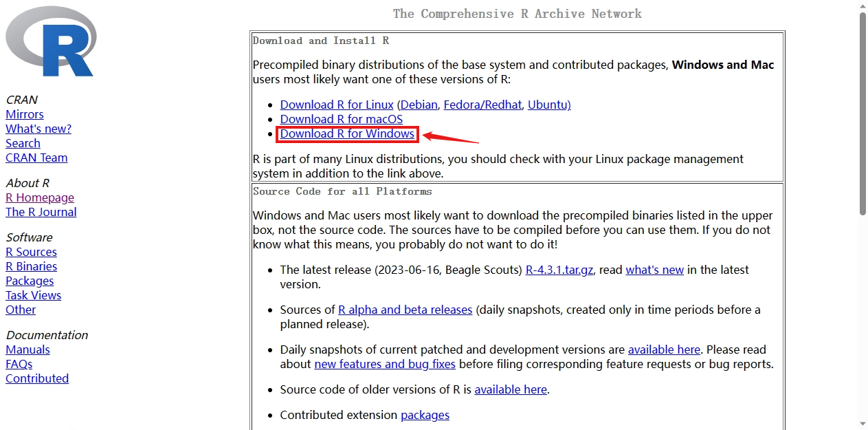Click the What's new? sidebar link

(x=38, y=129)
